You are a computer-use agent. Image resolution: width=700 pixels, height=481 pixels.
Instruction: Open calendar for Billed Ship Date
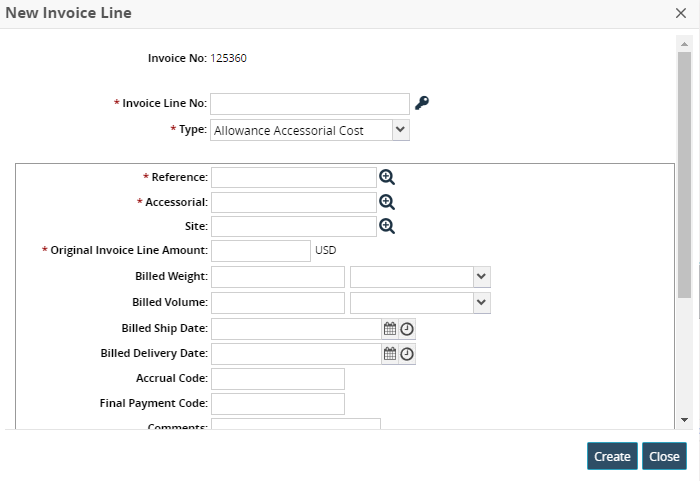(x=391, y=327)
